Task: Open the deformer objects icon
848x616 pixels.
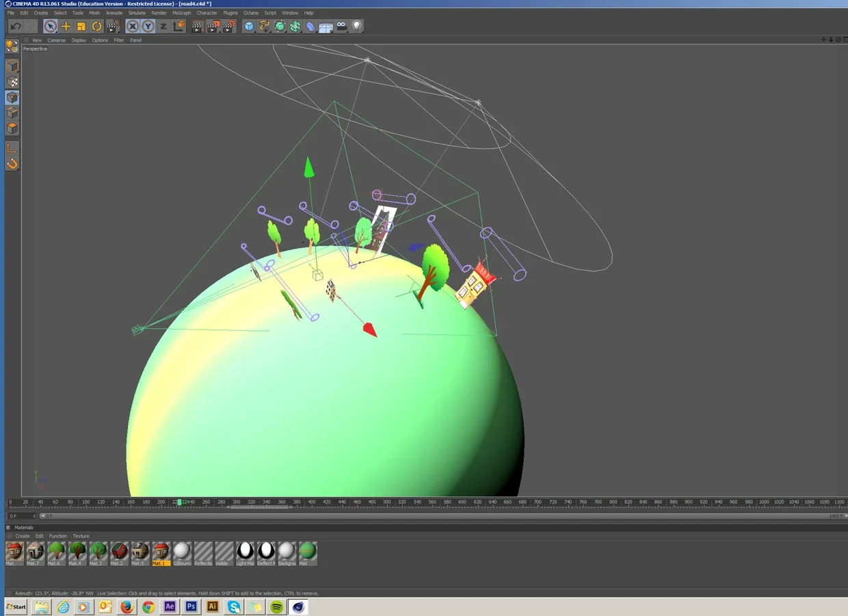Action: tap(310, 26)
